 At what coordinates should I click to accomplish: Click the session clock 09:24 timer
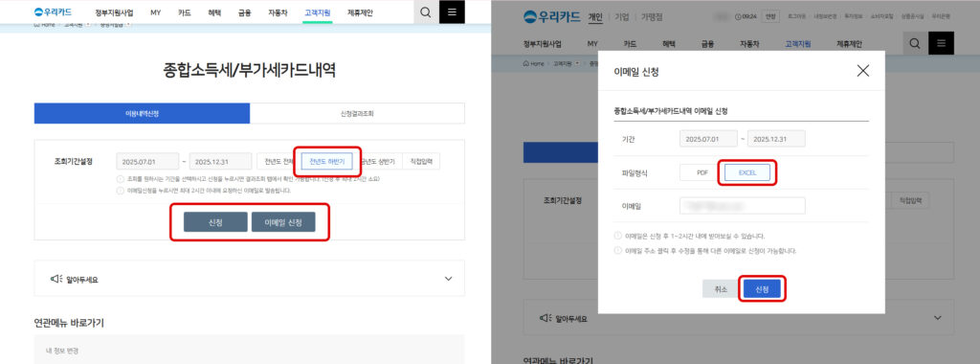click(x=746, y=17)
